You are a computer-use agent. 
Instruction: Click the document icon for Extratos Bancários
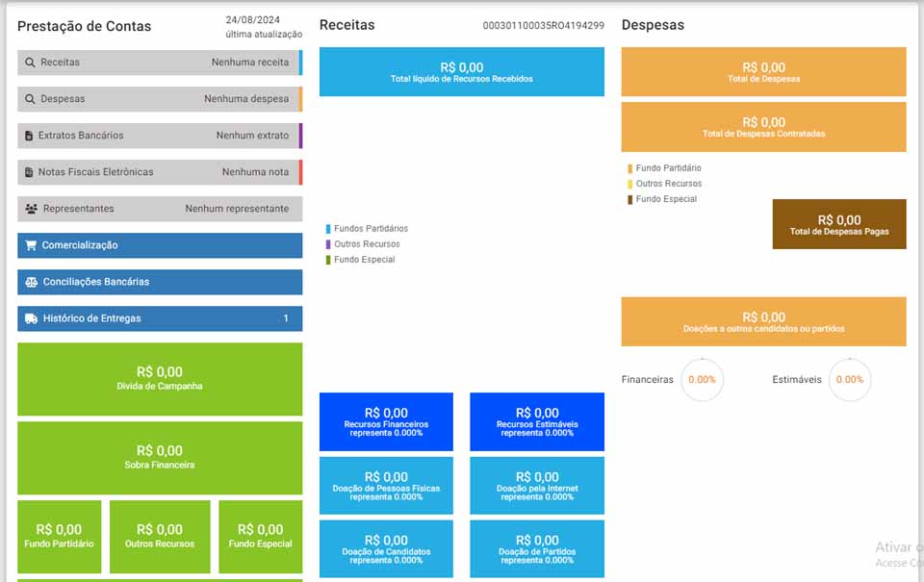30,136
